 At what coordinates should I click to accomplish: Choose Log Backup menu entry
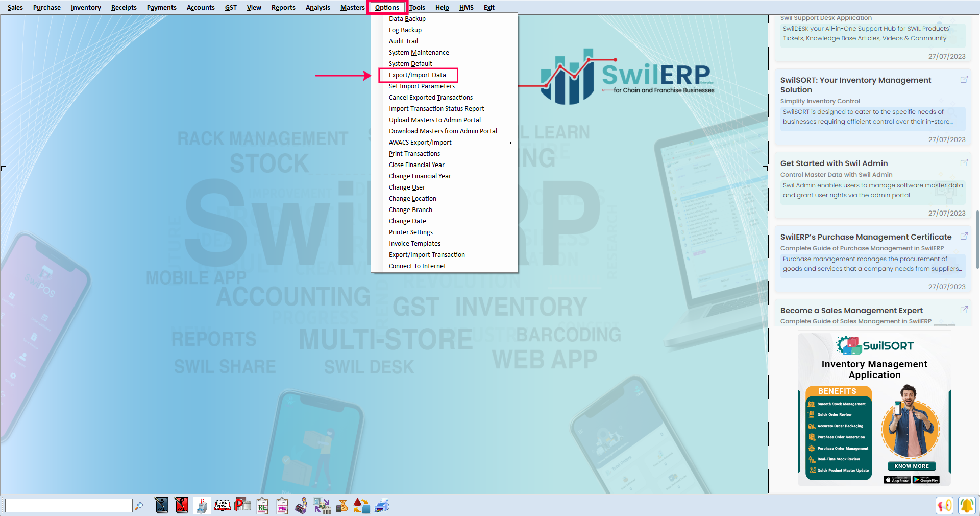405,30
